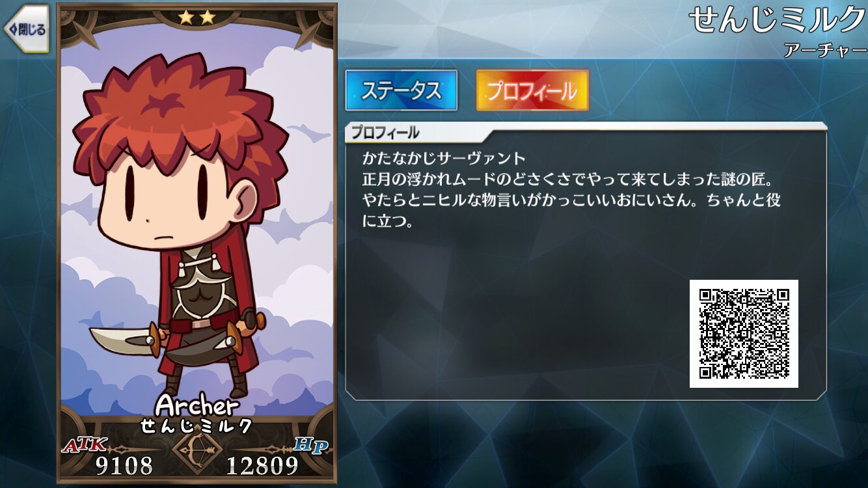The width and height of the screenshot is (868, 488).
Task: Tap the HP value 12809
Action: [262, 465]
